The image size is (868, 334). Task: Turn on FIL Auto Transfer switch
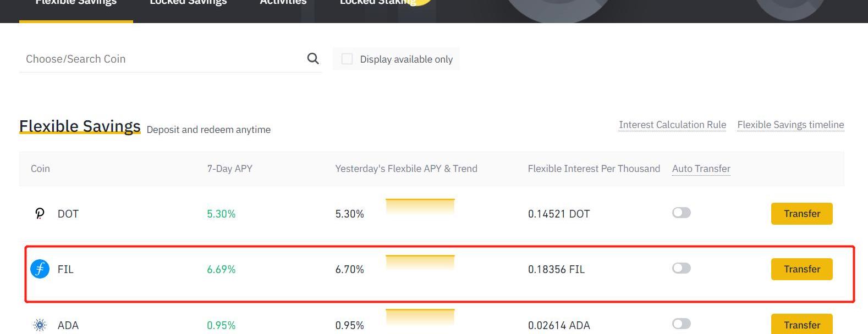point(681,269)
